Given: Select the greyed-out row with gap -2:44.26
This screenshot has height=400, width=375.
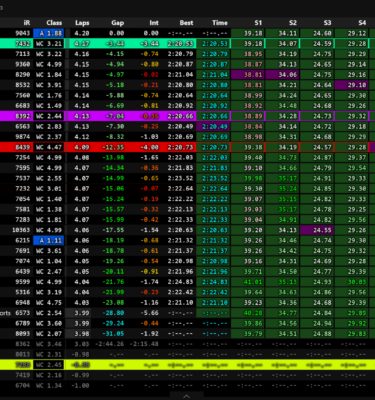Looking at the screenshot, I should (187, 344).
